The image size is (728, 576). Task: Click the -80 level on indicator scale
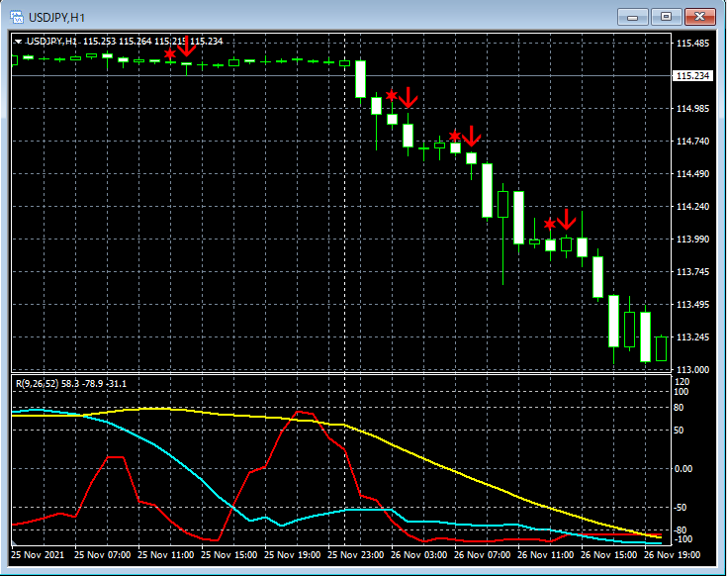point(681,530)
